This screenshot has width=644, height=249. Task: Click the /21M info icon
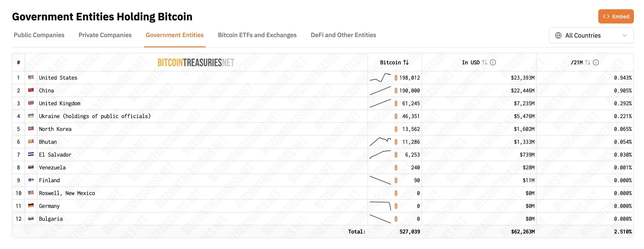[x=596, y=62]
